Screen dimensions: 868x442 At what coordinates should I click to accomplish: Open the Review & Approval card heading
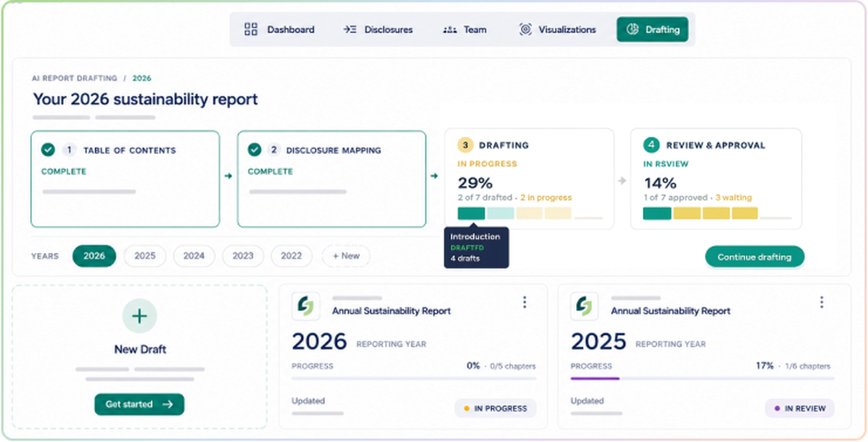pos(716,145)
